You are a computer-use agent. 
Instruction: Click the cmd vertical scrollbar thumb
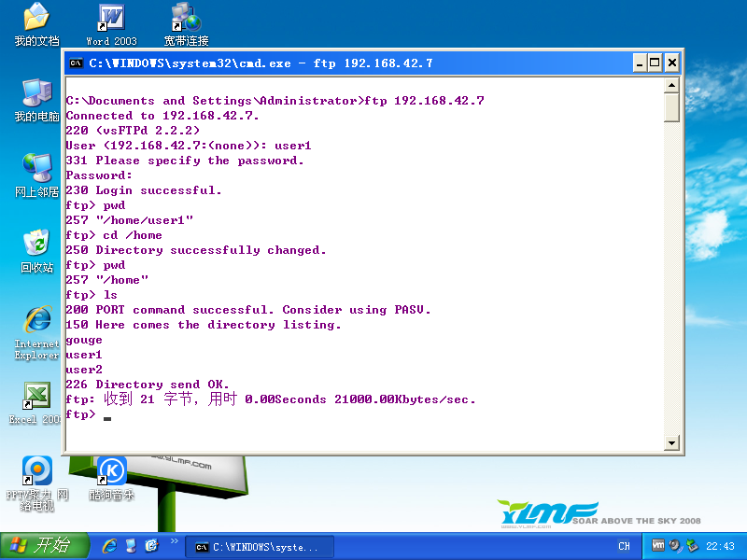[x=671, y=107]
